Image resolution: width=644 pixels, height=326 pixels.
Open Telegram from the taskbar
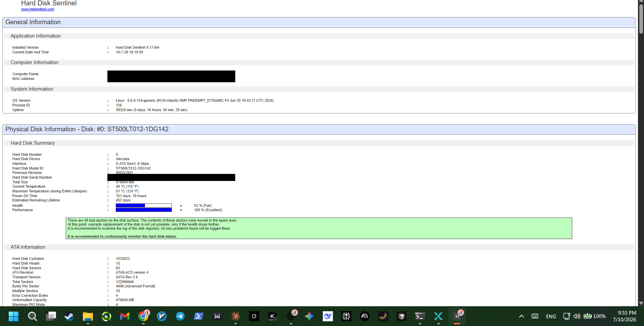coord(180,316)
